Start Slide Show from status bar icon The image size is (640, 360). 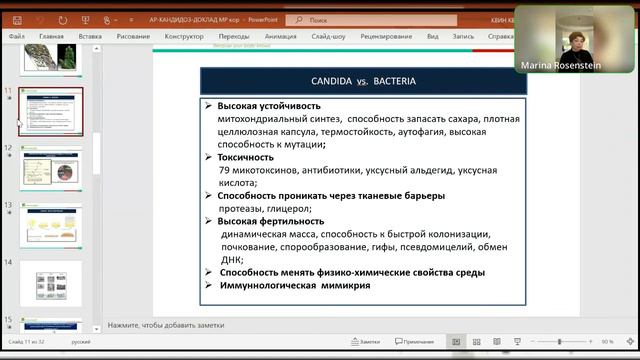[x=517, y=342]
